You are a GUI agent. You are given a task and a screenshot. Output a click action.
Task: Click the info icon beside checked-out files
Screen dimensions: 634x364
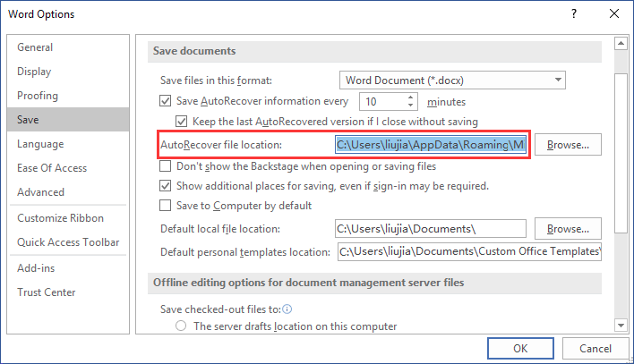point(288,309)
